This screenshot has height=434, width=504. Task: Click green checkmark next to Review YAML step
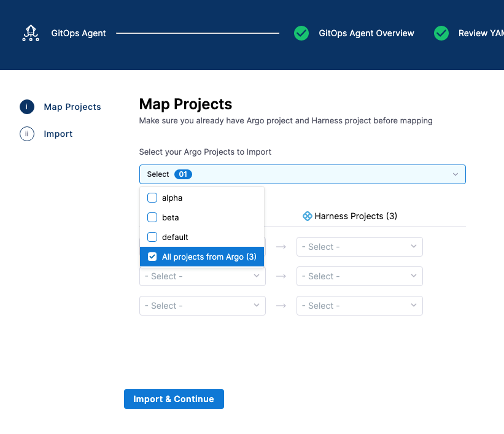[441, 33]
